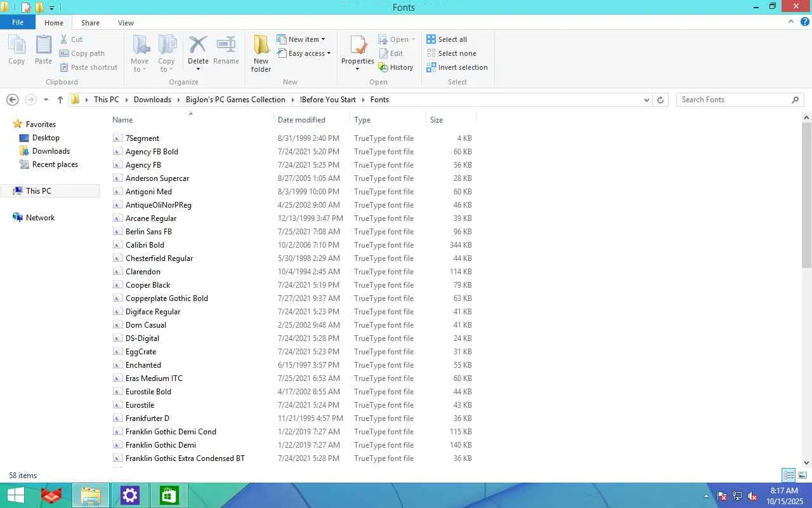Viewport: 812px width, 508px height.
Task: Switch to the Home ribbon tab
Action: [x=54, y=23]
